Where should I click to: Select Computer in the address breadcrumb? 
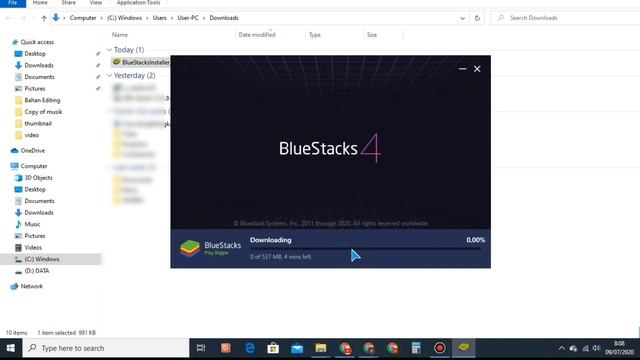pos(83,18)
